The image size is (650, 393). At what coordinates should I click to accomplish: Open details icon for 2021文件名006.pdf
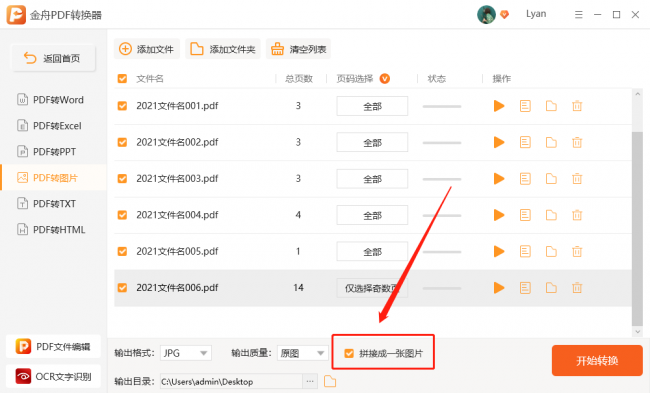click(x=525, y=288)
